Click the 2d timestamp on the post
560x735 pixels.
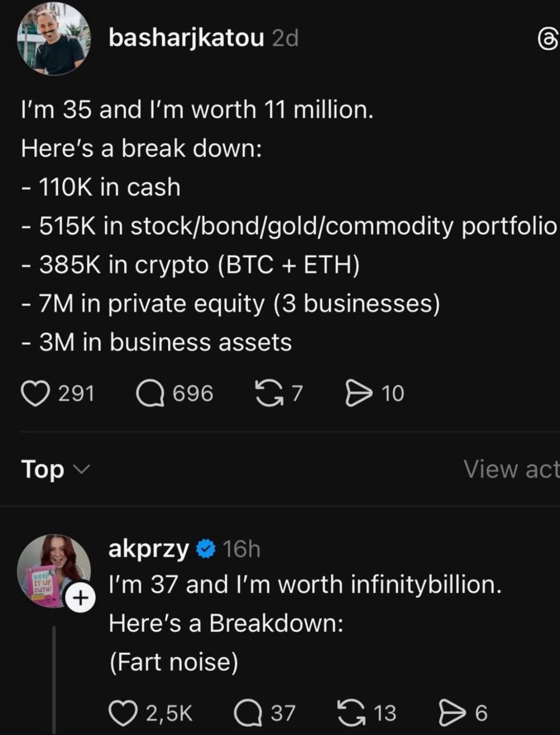(x=285, y=38)
